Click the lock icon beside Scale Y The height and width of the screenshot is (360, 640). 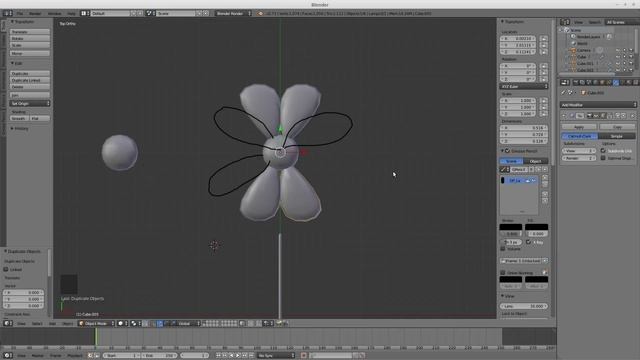pos(543,107)
